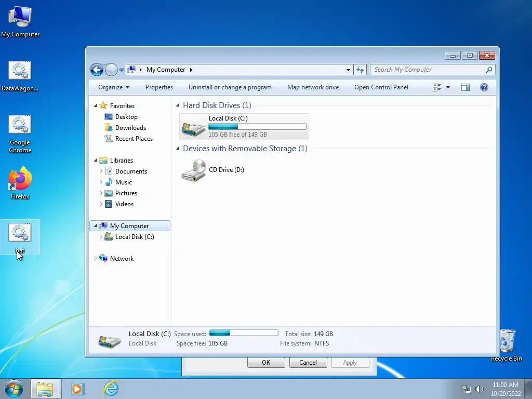Click the computer icon in address bar
This screenshot has width=532, height=399.
click(131, 70)
